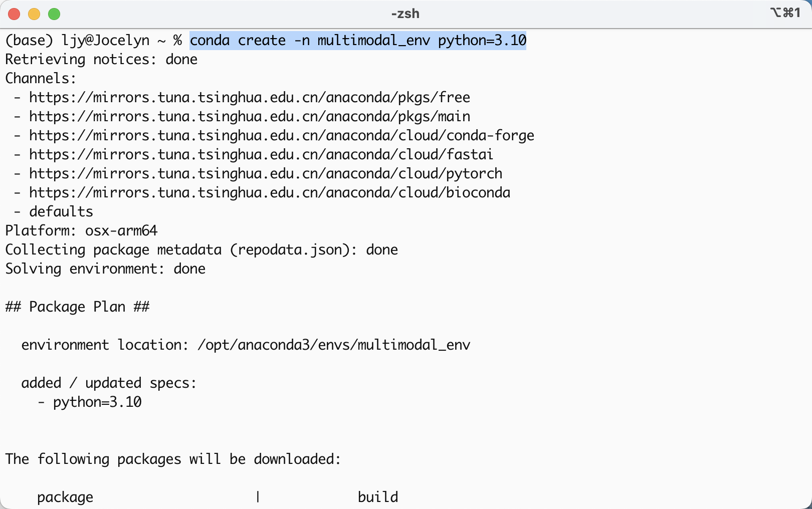Click the cloud/conda-forge mirror URL
Image resolution: width=812 pixels, height=509 pixels.
pos(282,135)
